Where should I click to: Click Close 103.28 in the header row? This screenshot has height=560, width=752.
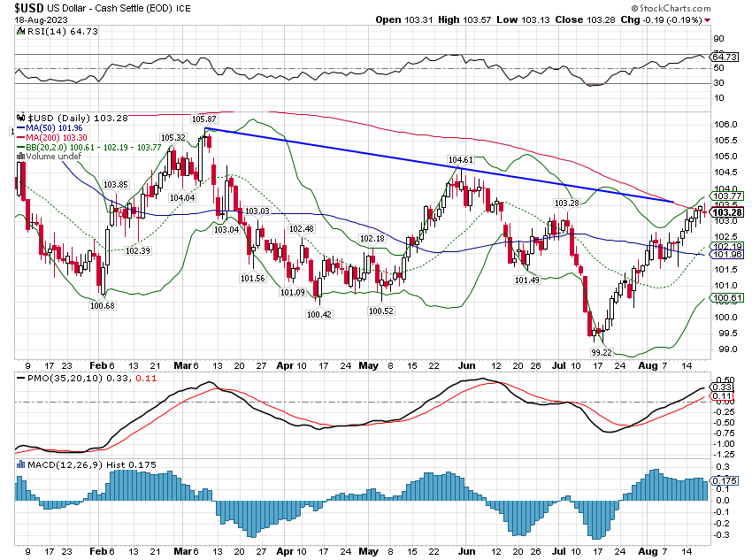(585, 19)
